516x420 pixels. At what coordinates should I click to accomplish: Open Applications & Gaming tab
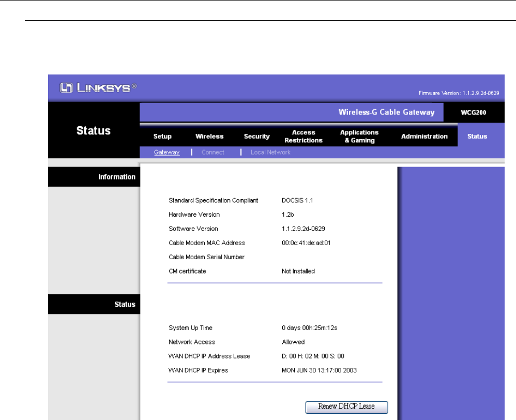[x=359, y=136]
